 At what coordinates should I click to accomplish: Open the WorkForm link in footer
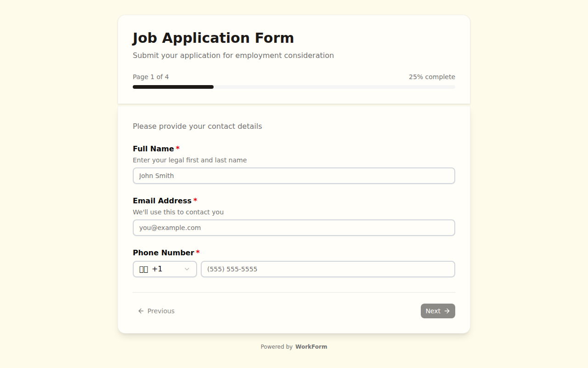click(311, 347)
